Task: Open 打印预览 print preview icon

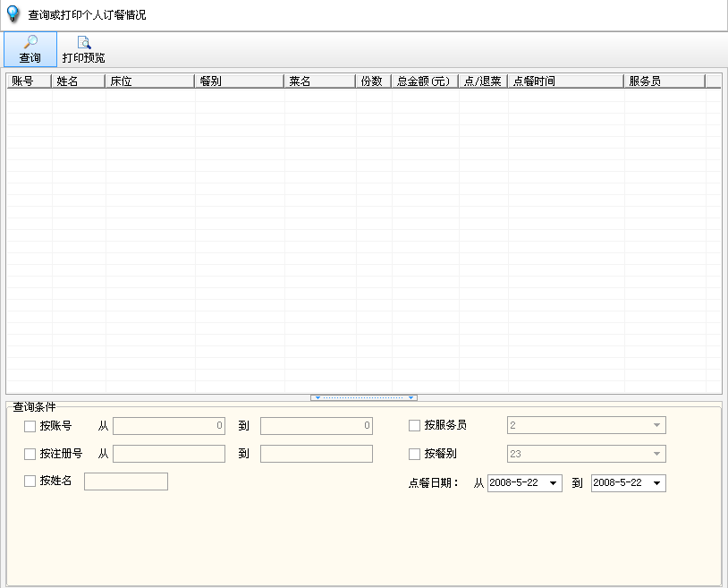Action: pyautogui.click(x=83, y=42)
